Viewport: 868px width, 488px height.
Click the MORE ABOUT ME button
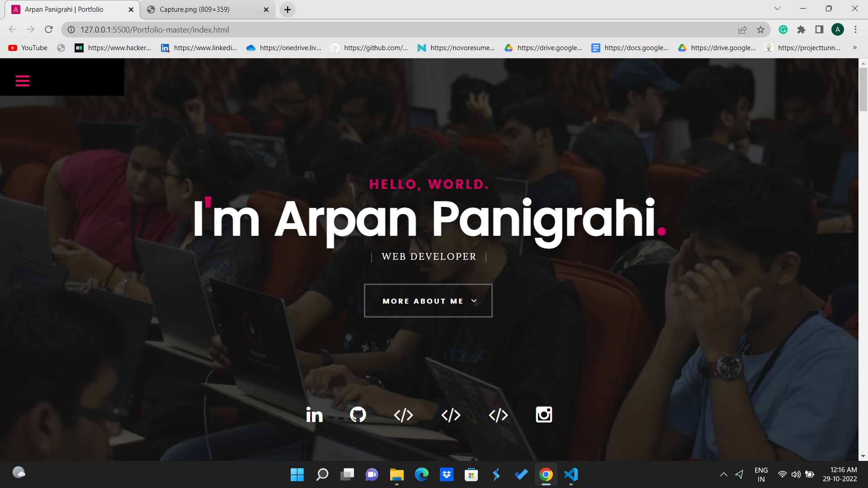click(428, 300)
